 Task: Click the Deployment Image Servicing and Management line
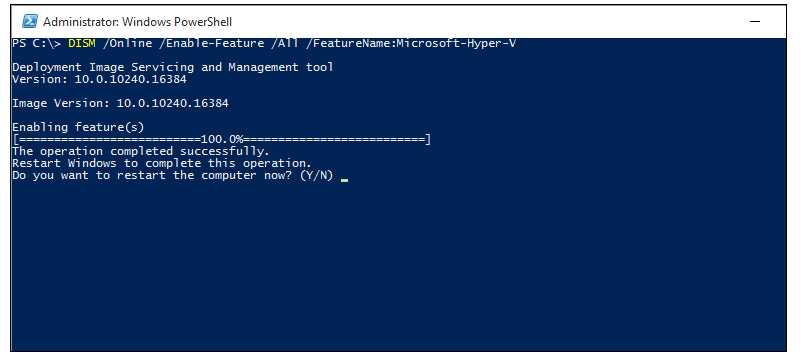click(x=173, y=67)
